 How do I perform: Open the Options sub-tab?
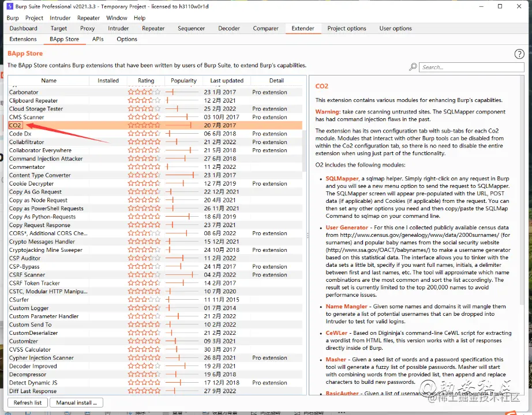[127, 39]
